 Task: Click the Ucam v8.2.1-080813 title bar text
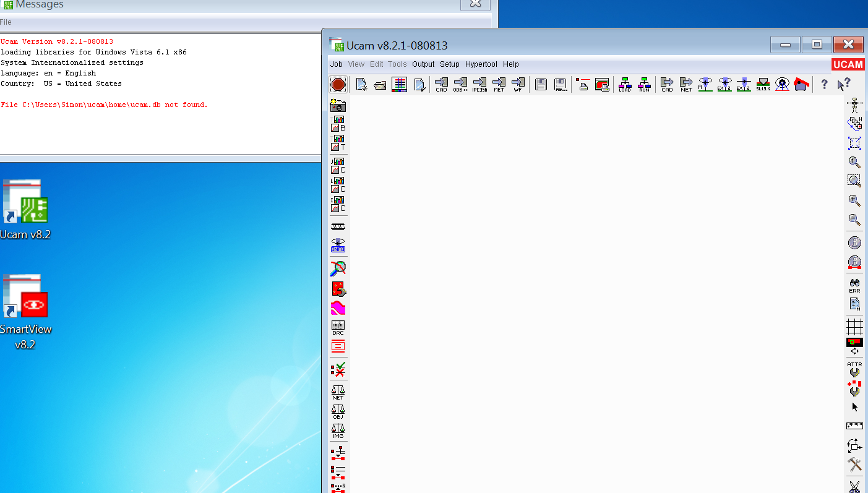(x=397, y=46)
